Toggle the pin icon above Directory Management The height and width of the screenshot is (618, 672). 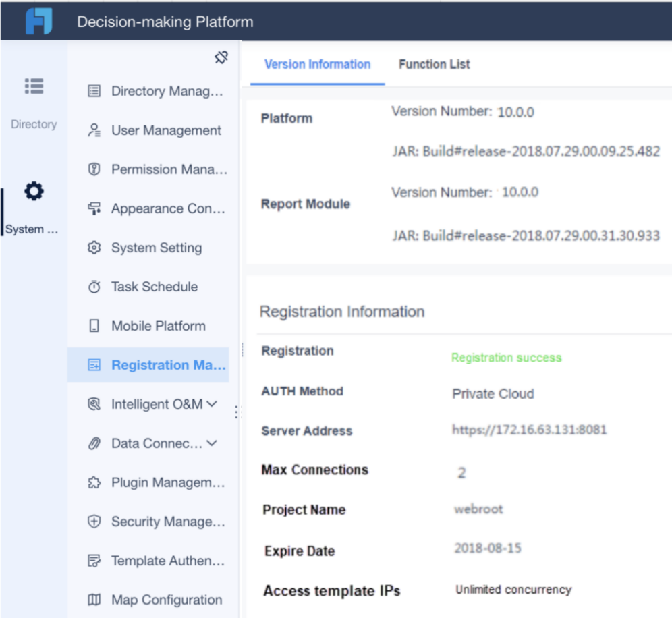(221, 57)
